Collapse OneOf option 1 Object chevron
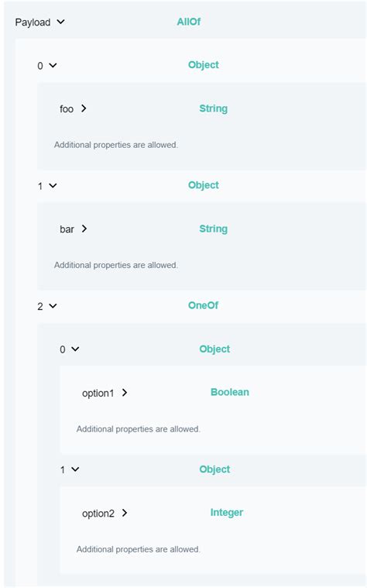367x588 pixels. click(x=75, y=469)
